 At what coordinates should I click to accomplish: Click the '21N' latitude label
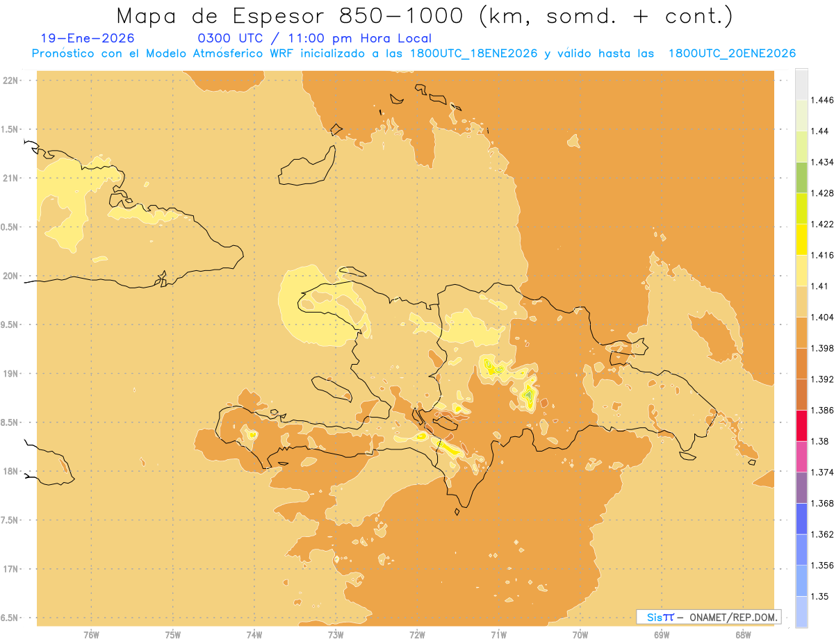(x=11, y=179)
